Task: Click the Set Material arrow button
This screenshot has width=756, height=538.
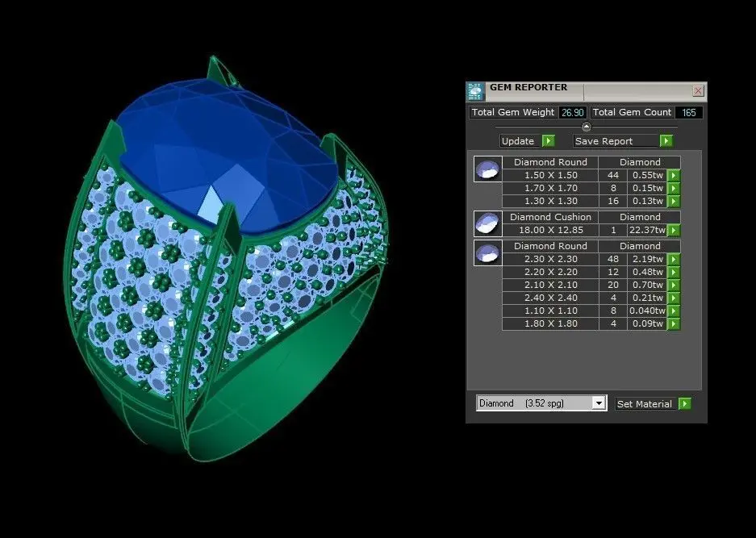Action: click(x=685, y=403)
